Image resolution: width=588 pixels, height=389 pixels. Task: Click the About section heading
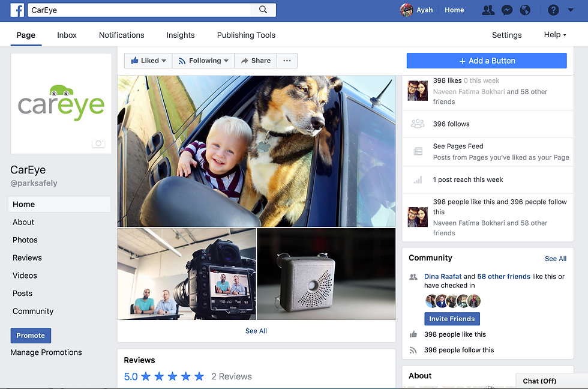[420, 376]
